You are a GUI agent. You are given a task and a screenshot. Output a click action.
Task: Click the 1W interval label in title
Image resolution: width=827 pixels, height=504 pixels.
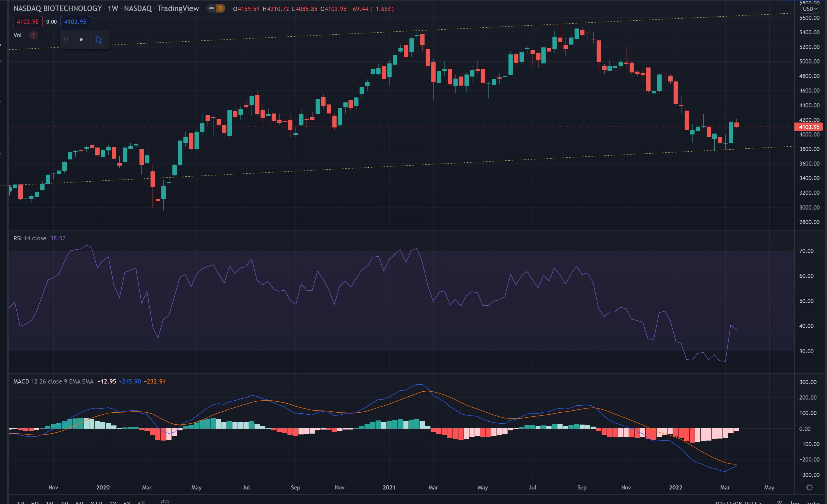point(113,8)
